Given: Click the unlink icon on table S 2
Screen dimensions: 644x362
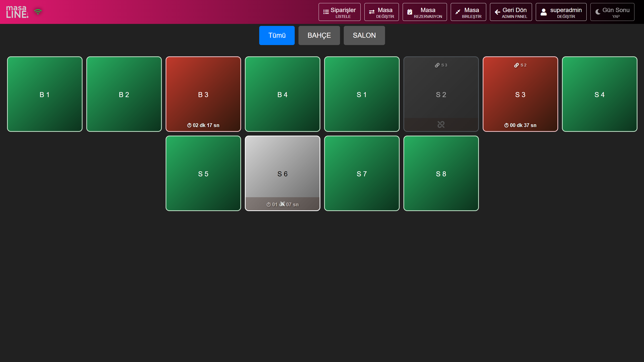Looking at the screenshot, I should [x=441, y=125].
